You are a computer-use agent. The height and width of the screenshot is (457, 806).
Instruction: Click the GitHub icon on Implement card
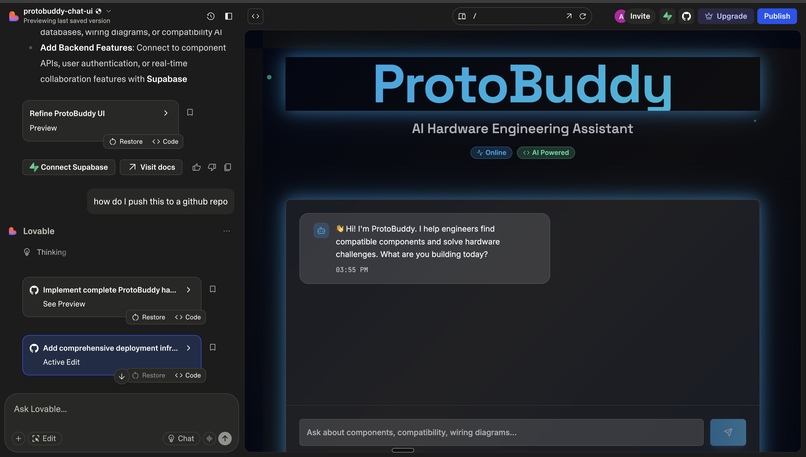pos(34,290)
